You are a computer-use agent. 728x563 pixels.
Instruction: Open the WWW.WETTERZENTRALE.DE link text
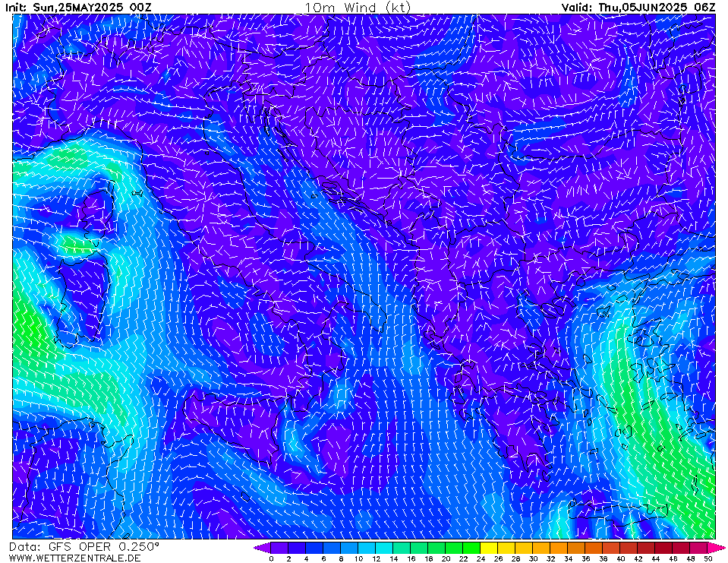coord(74,558)
